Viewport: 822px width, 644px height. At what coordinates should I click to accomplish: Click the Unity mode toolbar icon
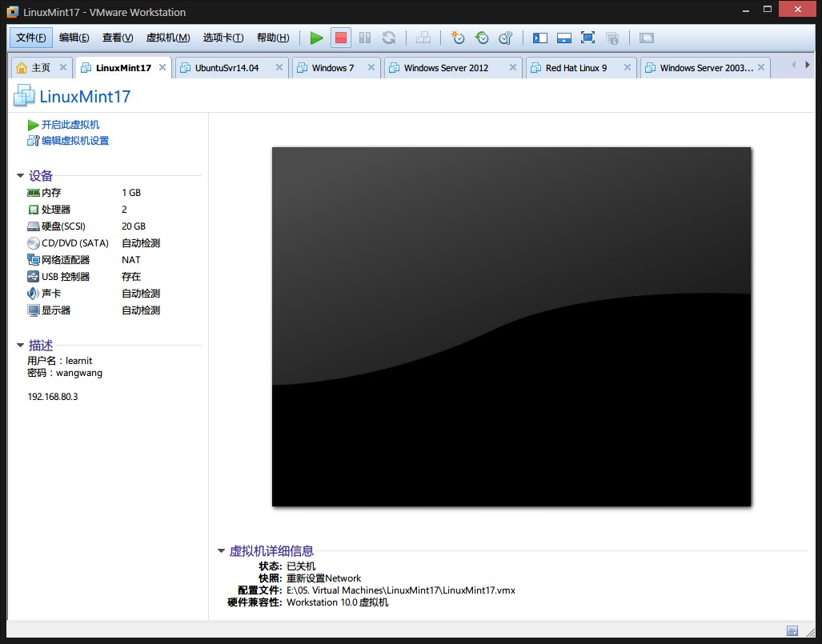pos(611,38)
